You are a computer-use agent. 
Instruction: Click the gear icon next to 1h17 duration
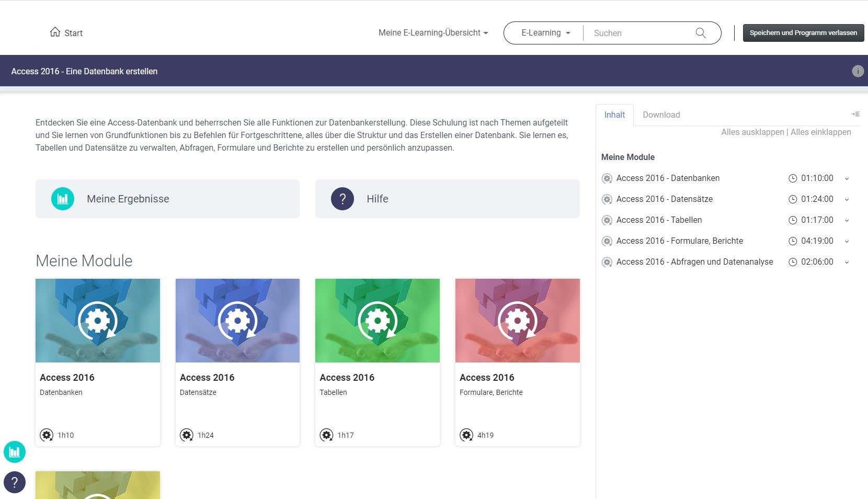coord(326,435)
